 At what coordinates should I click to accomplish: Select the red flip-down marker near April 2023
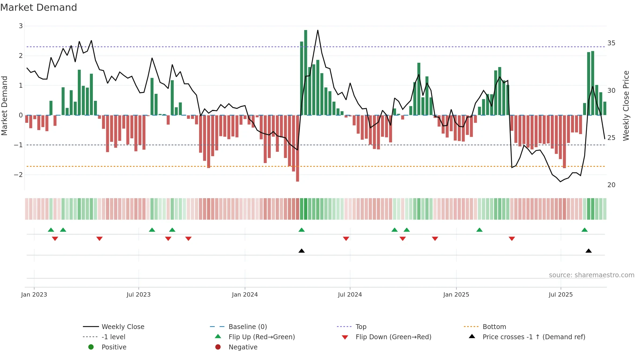click(x=100, y=239)
